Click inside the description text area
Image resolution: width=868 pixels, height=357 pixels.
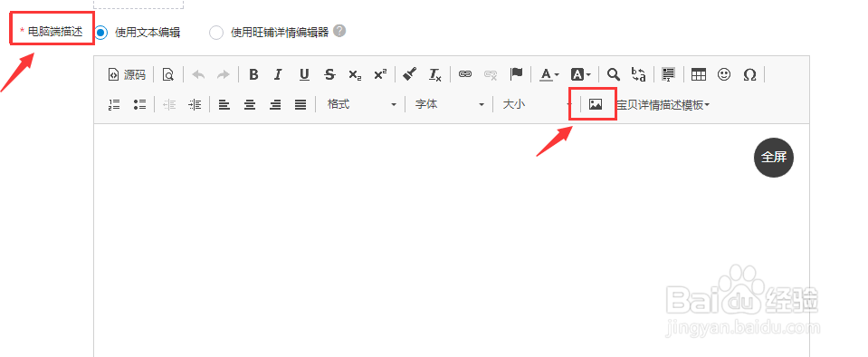[x=451, y=240]
